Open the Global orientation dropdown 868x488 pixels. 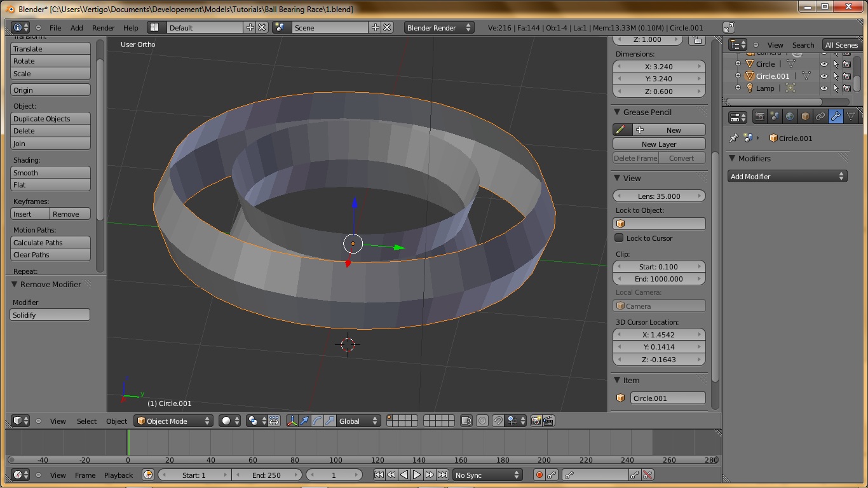click(359, 421)
